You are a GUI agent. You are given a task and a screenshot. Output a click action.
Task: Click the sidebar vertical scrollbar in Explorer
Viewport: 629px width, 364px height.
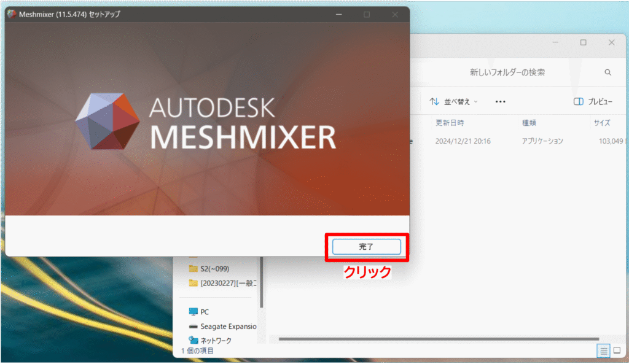262,282
